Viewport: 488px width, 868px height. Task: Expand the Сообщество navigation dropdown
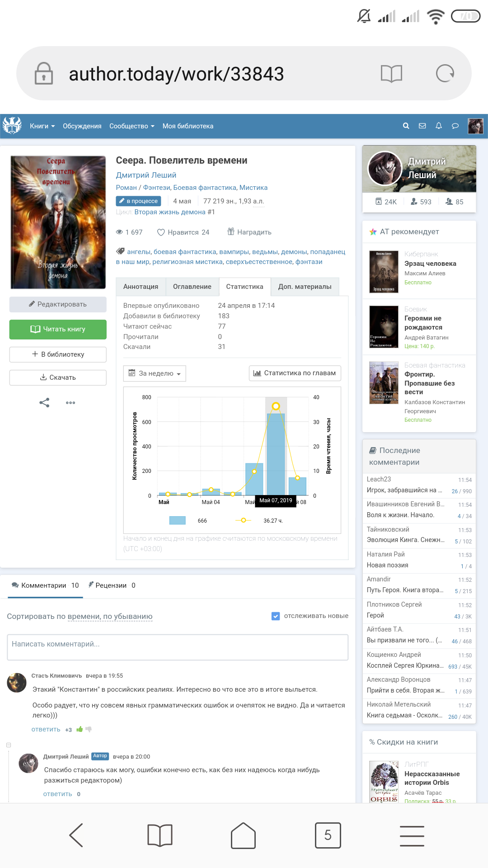(131, 126)
